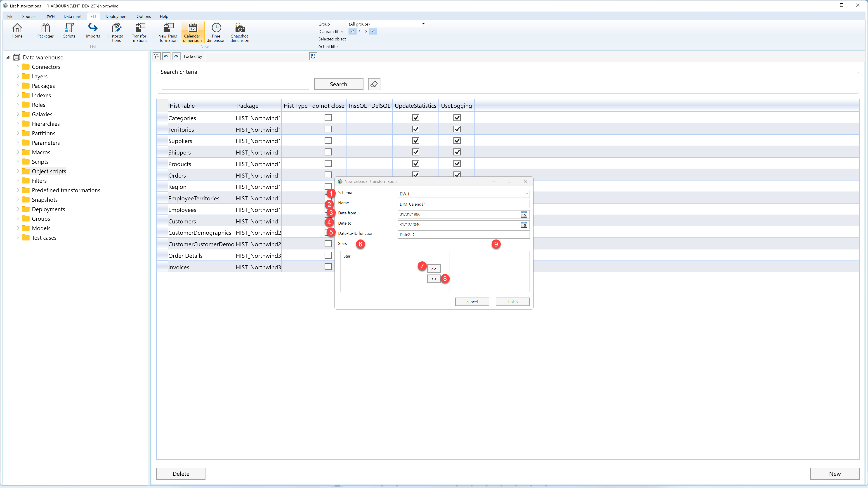The image size is (868, 488).
Task: Click finish in calendar dialog
Action: coord(512,302)
